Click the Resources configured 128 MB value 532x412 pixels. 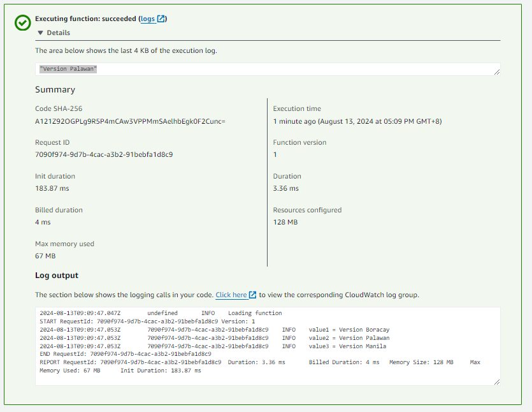pyautogui.click(x=285, y=222)
